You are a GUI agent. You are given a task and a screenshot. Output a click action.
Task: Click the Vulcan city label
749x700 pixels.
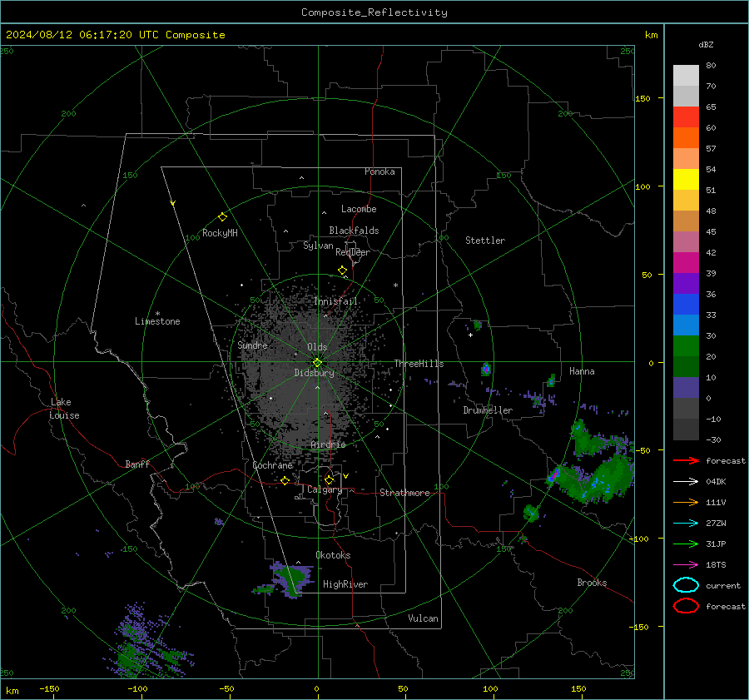tap(423, 618)
